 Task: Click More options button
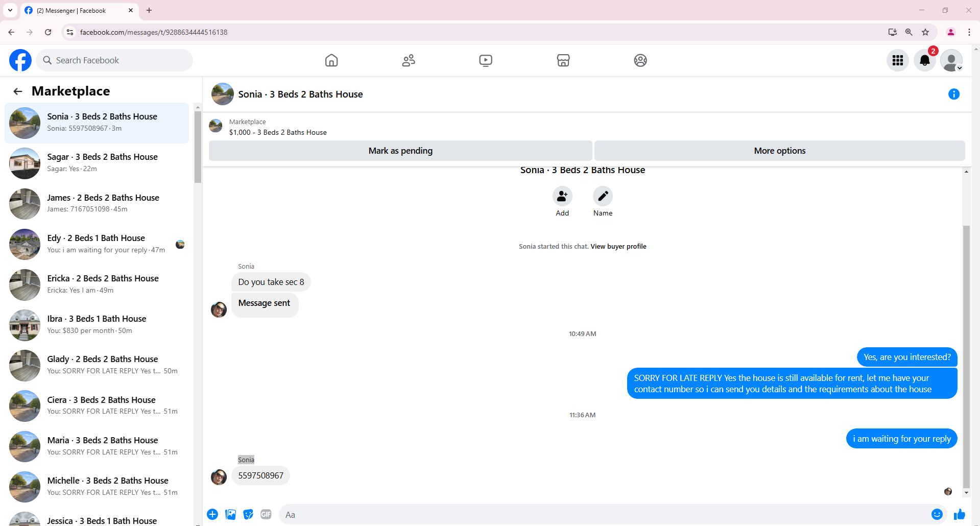(x=780, y=151)
